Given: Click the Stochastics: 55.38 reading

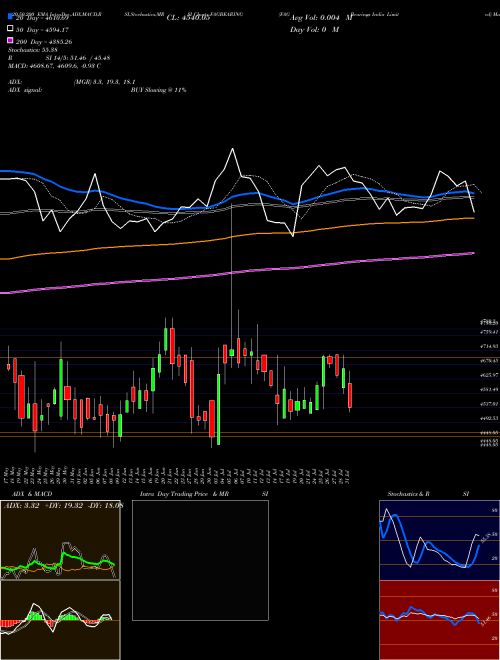Looking at the screenshot, I should tap(32, 50).
